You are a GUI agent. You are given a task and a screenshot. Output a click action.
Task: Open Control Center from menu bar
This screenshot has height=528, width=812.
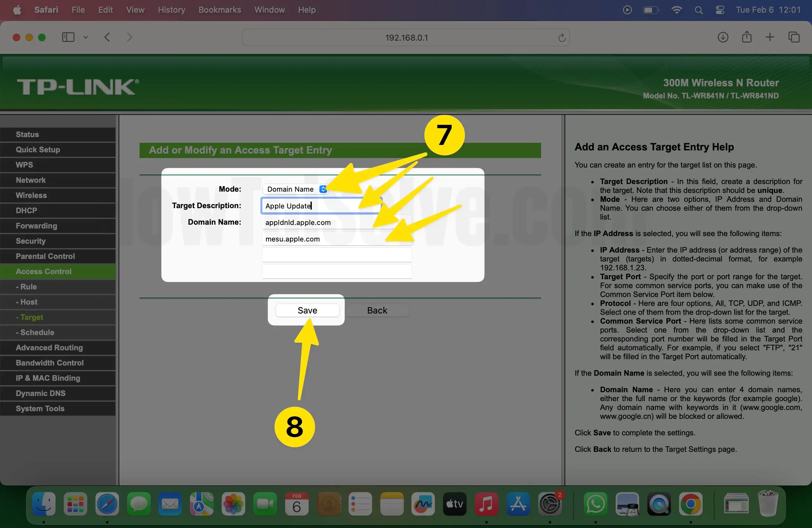720,10
